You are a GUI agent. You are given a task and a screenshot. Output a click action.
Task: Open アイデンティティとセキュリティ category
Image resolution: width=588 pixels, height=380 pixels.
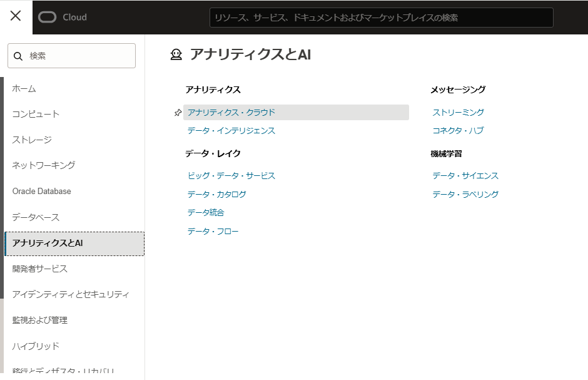click(x=71, y=294)
